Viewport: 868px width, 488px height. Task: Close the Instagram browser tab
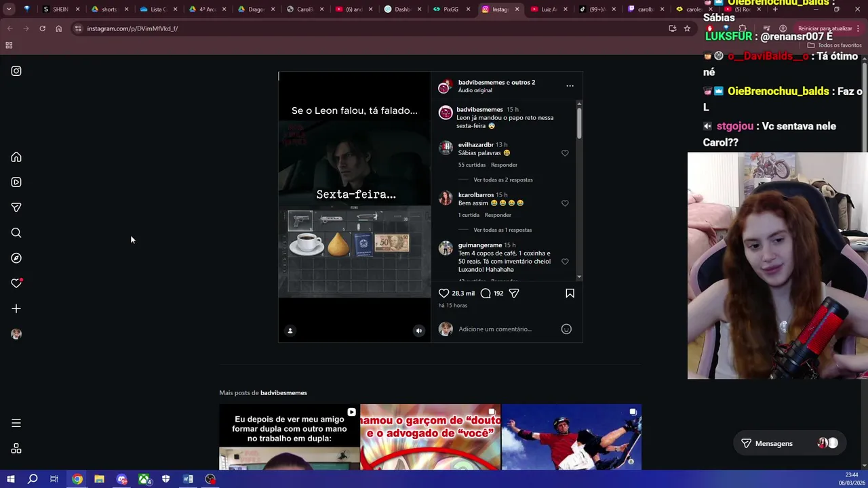[x=517, y=9]
